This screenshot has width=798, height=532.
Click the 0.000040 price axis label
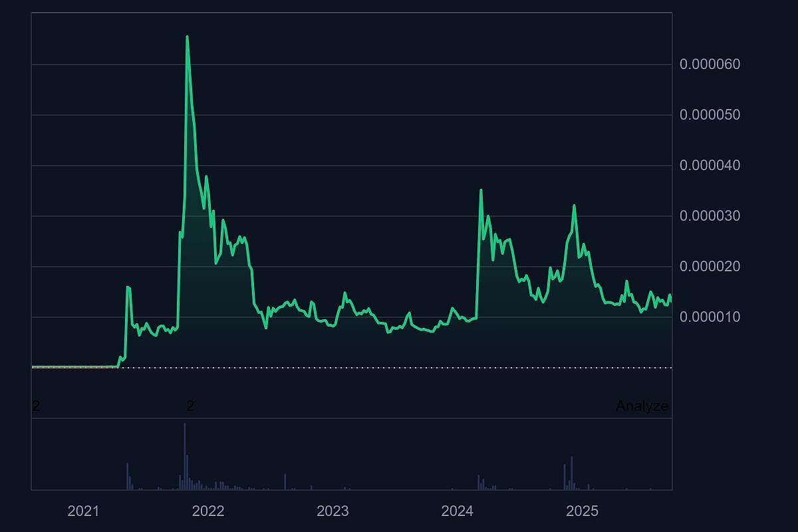click(x=710, y=166)
